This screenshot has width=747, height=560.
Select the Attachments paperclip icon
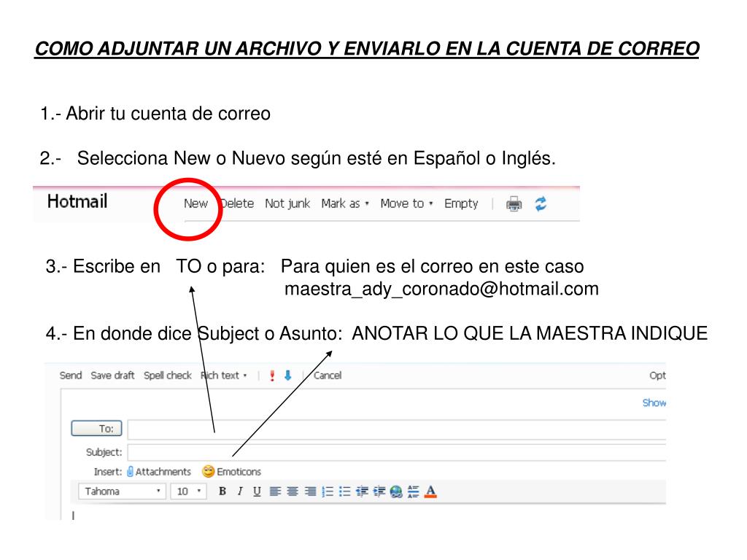[131, 472]
